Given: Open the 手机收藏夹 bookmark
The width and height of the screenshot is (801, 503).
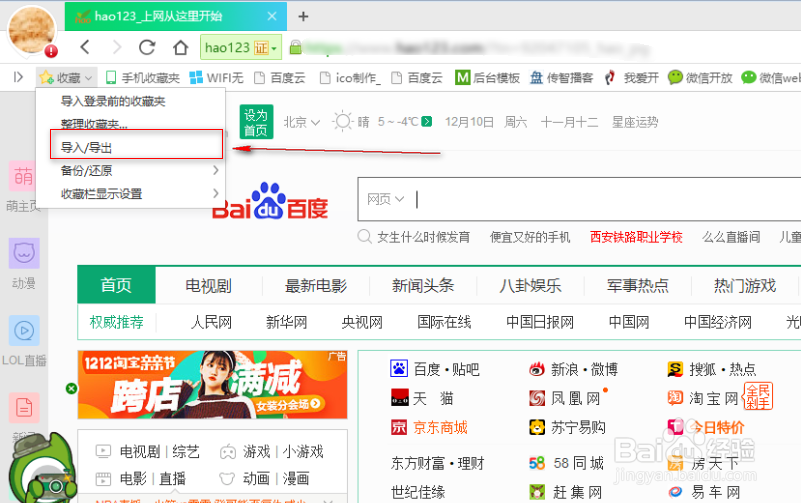Looking at the screenshot, I should click(x=143, y=78).
